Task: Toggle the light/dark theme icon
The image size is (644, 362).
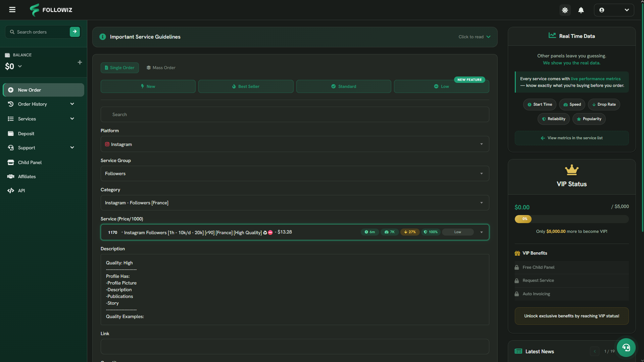Action: pos(565,10)
